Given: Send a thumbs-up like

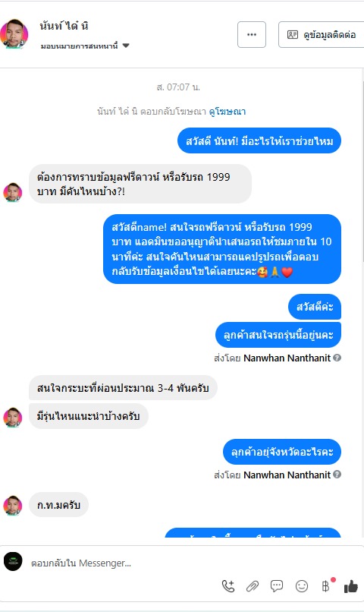Looking at the screenshot, I should 351,586.
